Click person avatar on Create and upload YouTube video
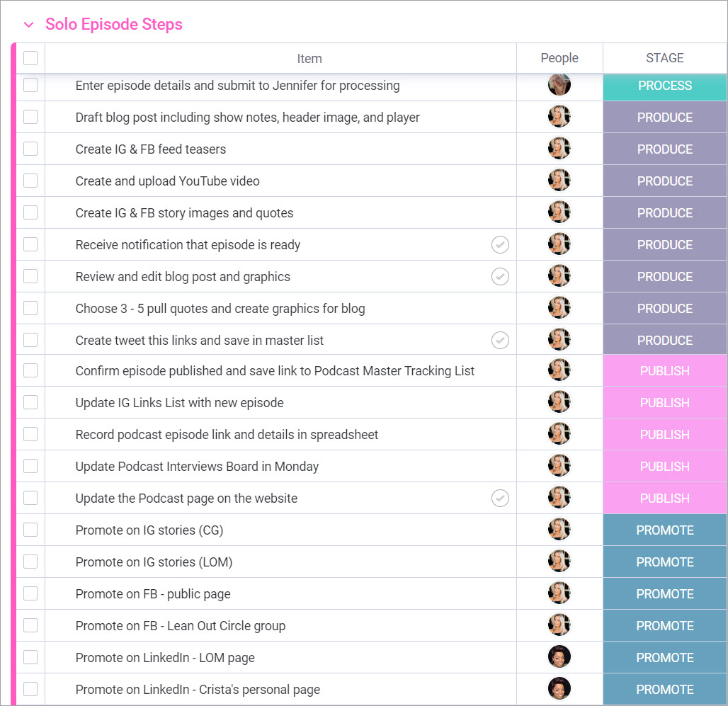728x706 pixels. click(x=559, y=180)
